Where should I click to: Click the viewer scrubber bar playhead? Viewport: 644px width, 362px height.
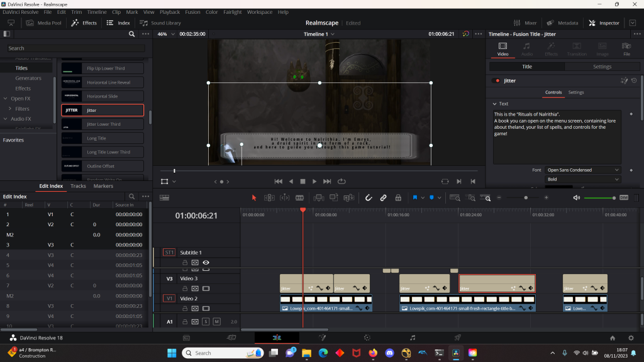coord(174,171)
